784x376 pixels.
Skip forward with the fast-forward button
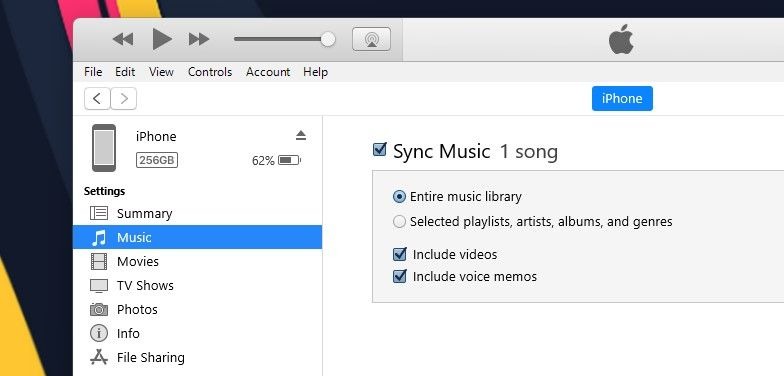point(198,39)
